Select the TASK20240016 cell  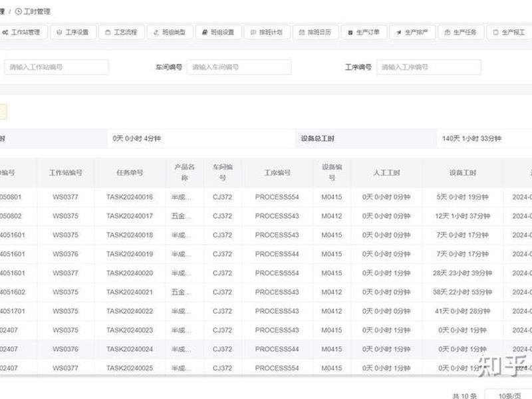point(130,197)
